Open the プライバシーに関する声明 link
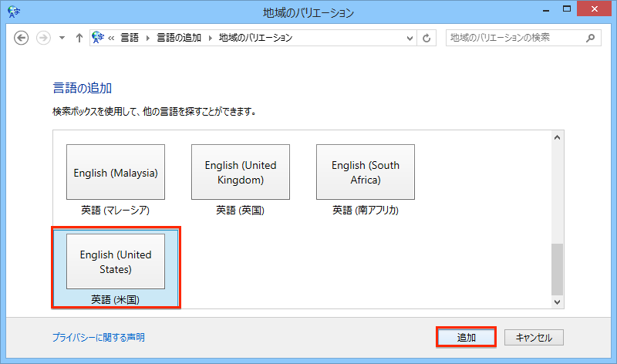Viewport: 617px width, 364px height. (x=98, y=338)
